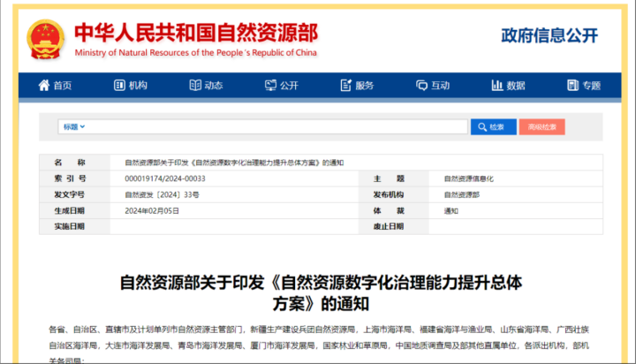Image resolution: width=636 pixels, height=364 pixels.
Task: Click the bar chart icon beside 数据
Action: pyautogui.click(x=496, y=86)
